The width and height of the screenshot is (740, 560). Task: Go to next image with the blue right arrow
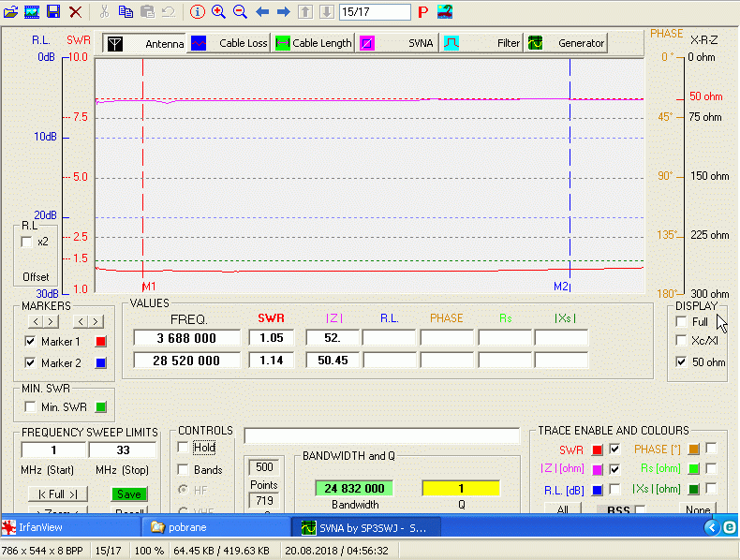coord(283,12)
